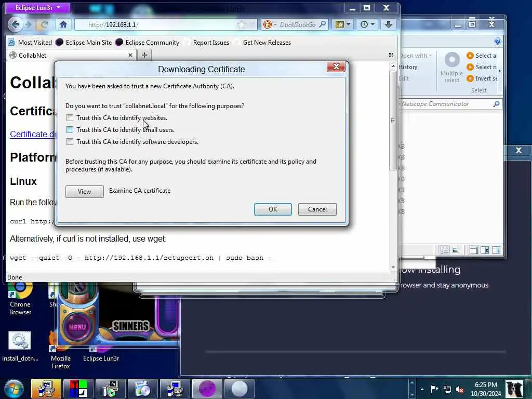Expand the Explorer ribbon overflow arrow

500,71
